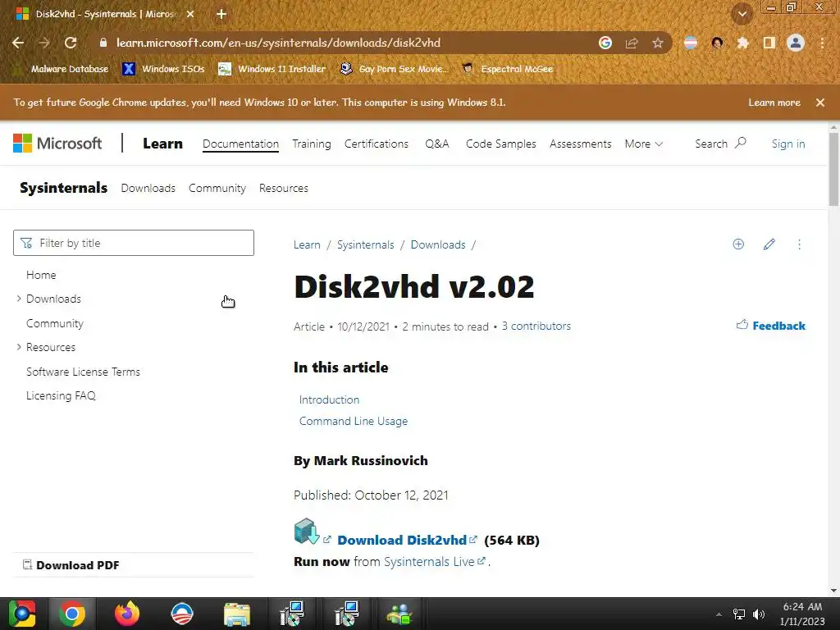This screenshot has height=630, width=840.
Task: Reload the Disk2vhd page
Action: pyautogui.click(x=71, y=43)
